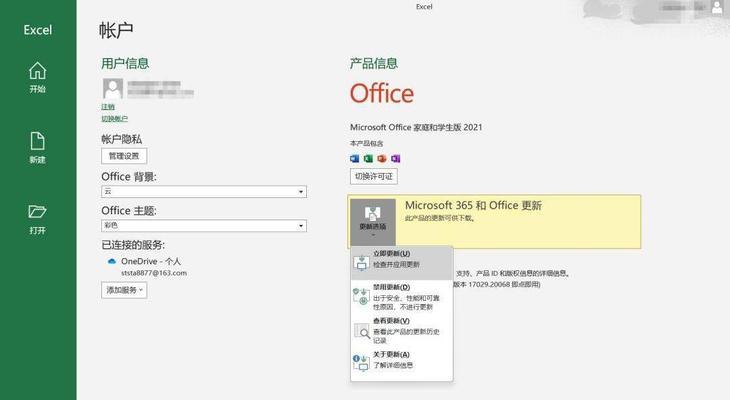Open the 开始 home icon in sidebar
The image size is (730, 400).
[37, 71]
